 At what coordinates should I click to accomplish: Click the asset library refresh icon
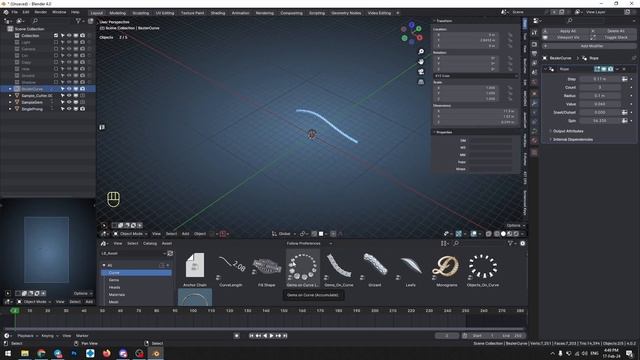[170, 253]
